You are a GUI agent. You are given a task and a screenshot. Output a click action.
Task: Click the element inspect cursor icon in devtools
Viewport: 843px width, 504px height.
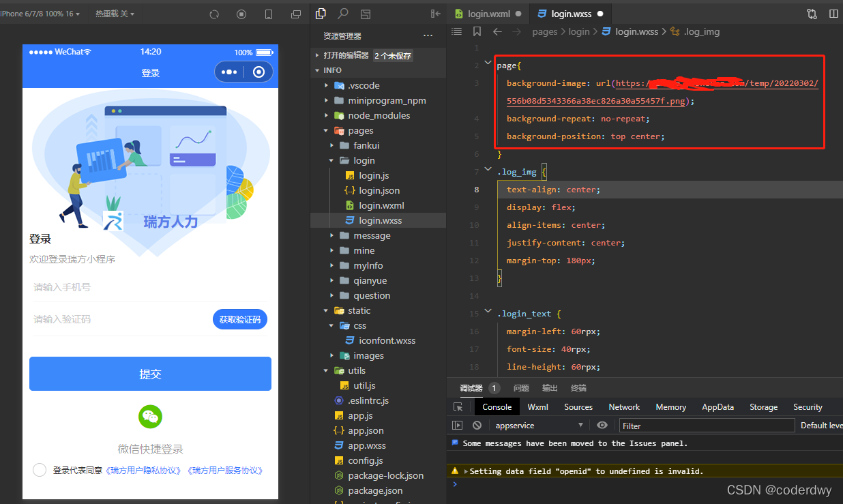(458, 406)
